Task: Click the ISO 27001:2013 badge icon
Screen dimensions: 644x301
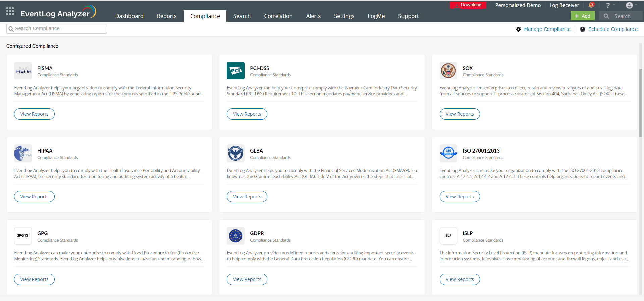Action: [448, 154]
